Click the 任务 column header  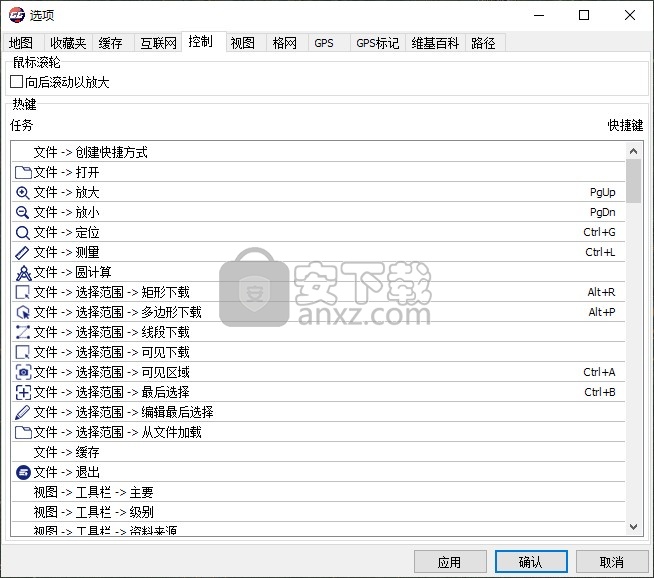[21, 125]
